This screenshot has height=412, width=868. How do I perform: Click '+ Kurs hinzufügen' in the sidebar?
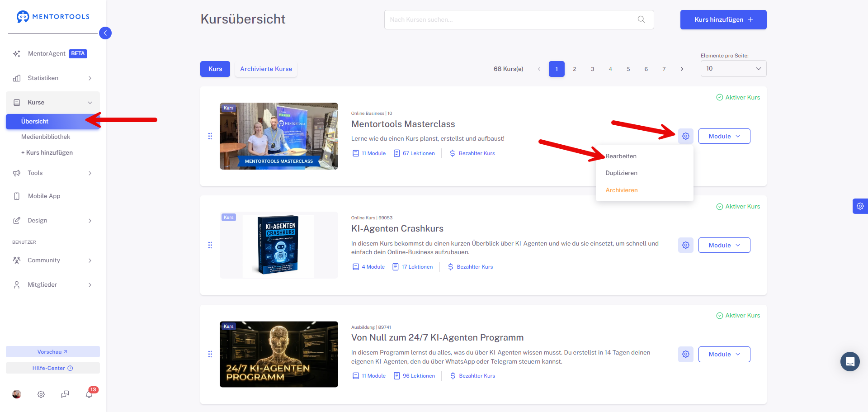coord(47,152)
